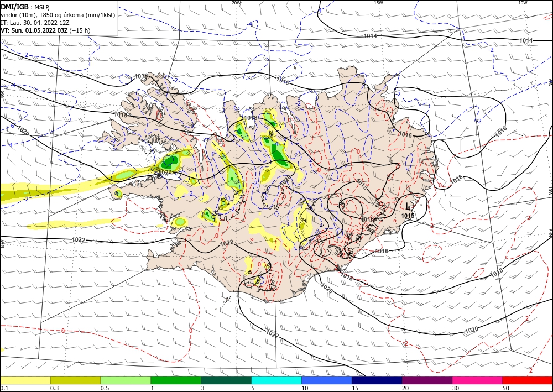Click the 'L' low-pressure marker over east Iceland
Screen dimensions: 553x392
coord(408,206)
